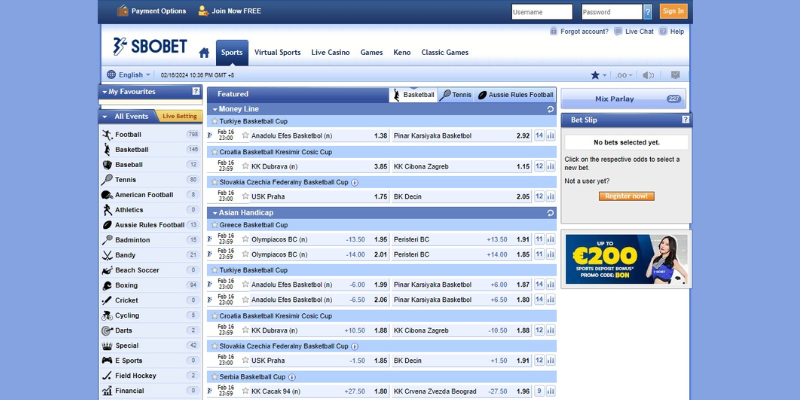Collapse the Asian Handicap section
Image resolution: width=800 pixels, height=400 pixels.
(x=215, y=213)
